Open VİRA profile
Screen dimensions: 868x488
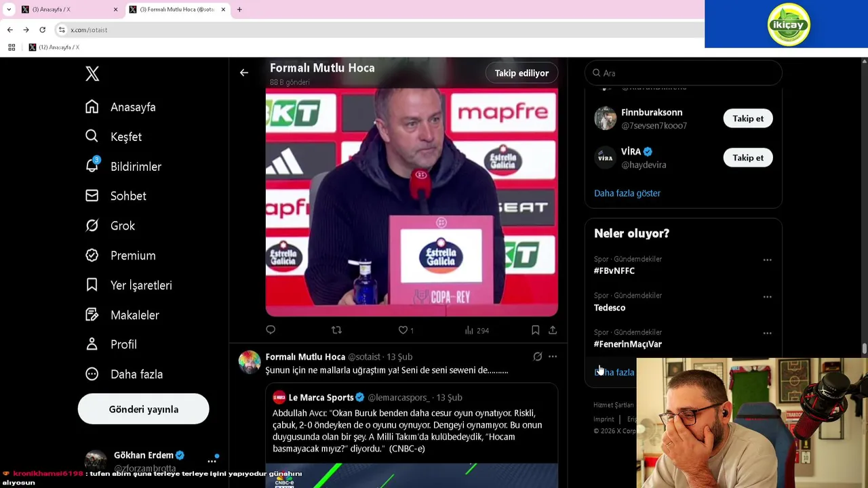631,152
